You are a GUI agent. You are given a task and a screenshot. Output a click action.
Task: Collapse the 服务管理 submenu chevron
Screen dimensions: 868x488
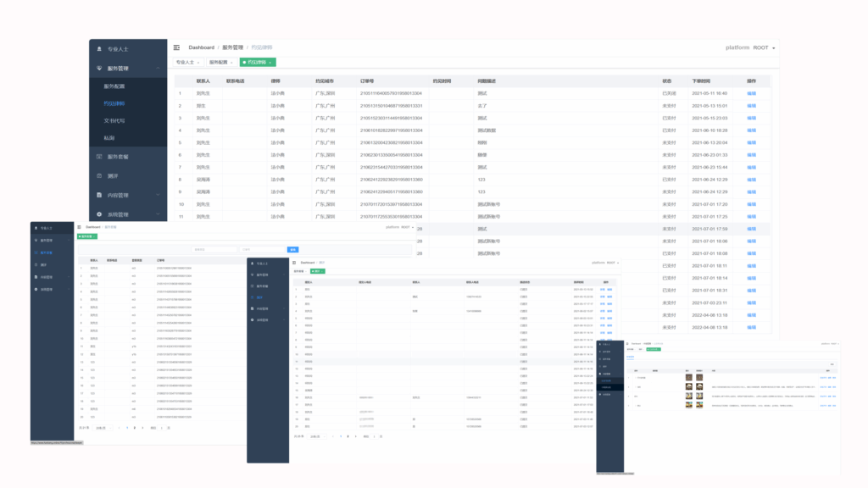coord(159,68)
